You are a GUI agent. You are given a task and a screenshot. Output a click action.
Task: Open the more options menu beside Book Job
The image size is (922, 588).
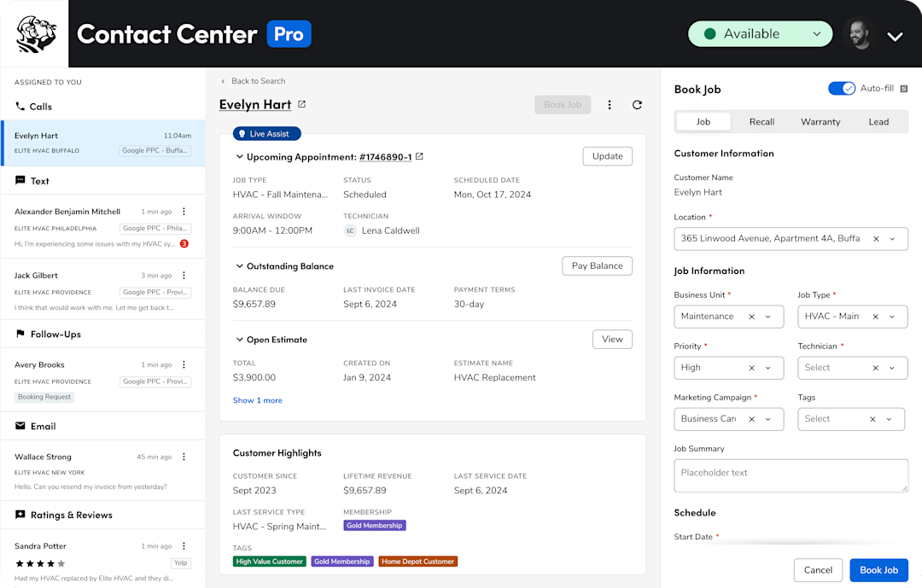pos(610,105)
